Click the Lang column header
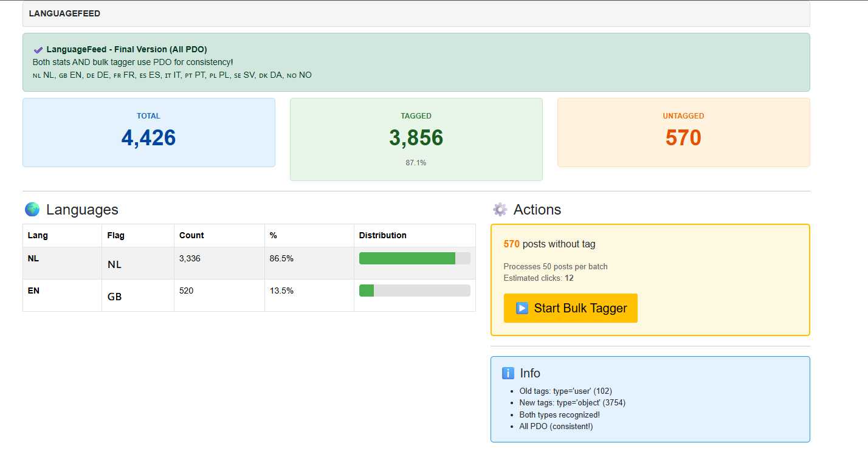 [38, 235]
